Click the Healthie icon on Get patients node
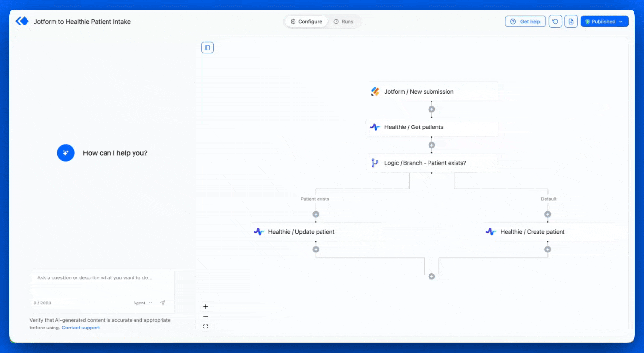The image size is (644, 353). (375, 127)
